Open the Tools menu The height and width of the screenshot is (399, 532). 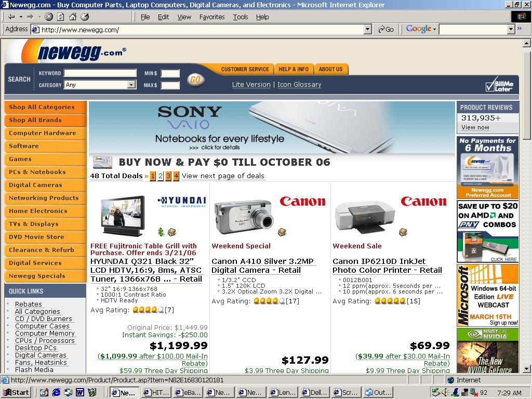pyautogui.click(x=241, y=17)
